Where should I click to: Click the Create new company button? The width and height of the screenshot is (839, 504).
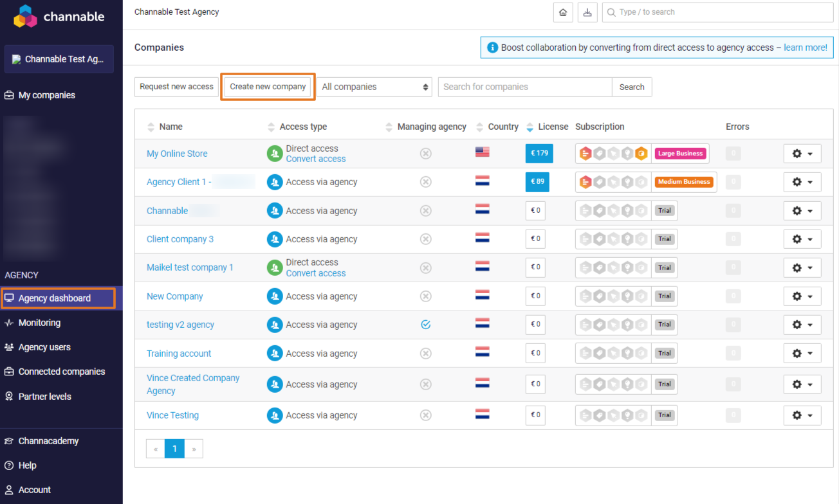(x=268, y=87)
